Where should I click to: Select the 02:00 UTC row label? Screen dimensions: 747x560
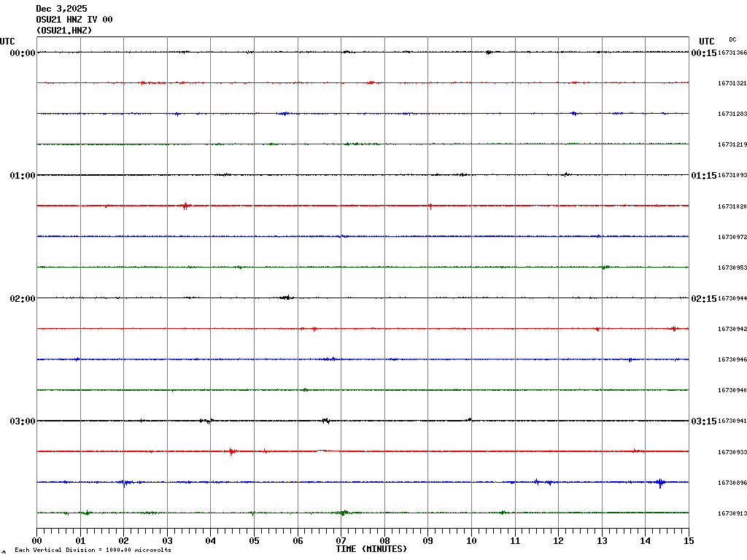point(22,298)
